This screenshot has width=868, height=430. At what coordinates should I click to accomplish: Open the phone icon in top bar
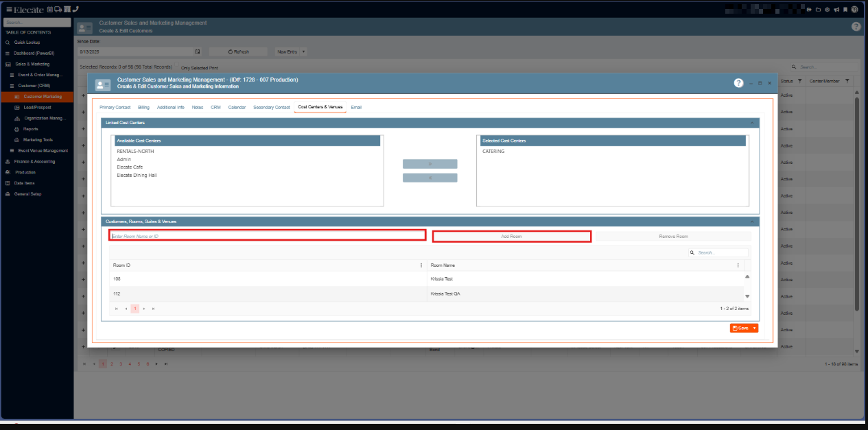tap(74, 9)
